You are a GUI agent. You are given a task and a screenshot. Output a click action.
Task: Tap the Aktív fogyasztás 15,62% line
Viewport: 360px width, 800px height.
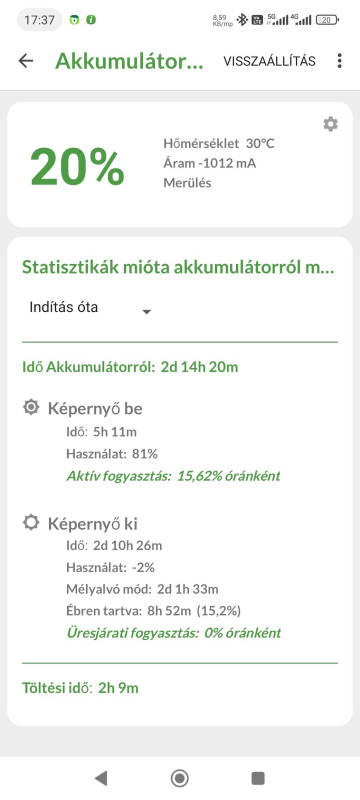click(173, 477)
